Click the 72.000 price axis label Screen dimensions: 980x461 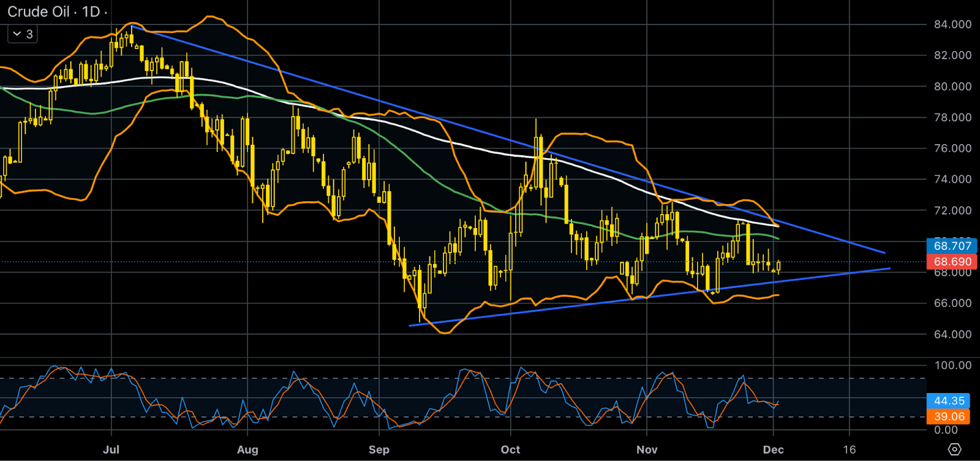[952, 210]
